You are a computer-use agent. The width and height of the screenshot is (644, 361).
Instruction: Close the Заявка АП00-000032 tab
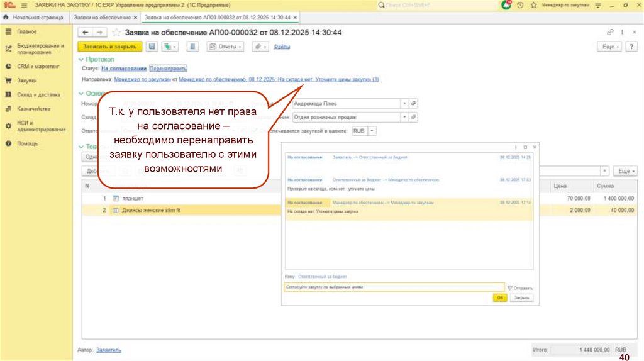[x=295, y=18]
